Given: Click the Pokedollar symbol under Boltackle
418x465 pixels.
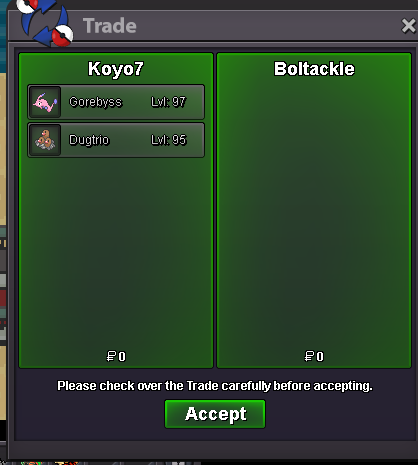Looking at the screenshot, I should tap(309, 356).
